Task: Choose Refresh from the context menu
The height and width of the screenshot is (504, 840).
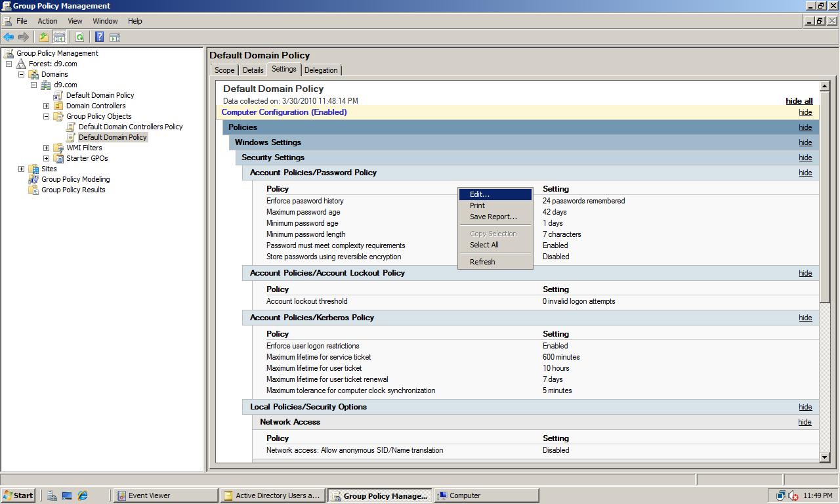Action: tap(495, 262)
